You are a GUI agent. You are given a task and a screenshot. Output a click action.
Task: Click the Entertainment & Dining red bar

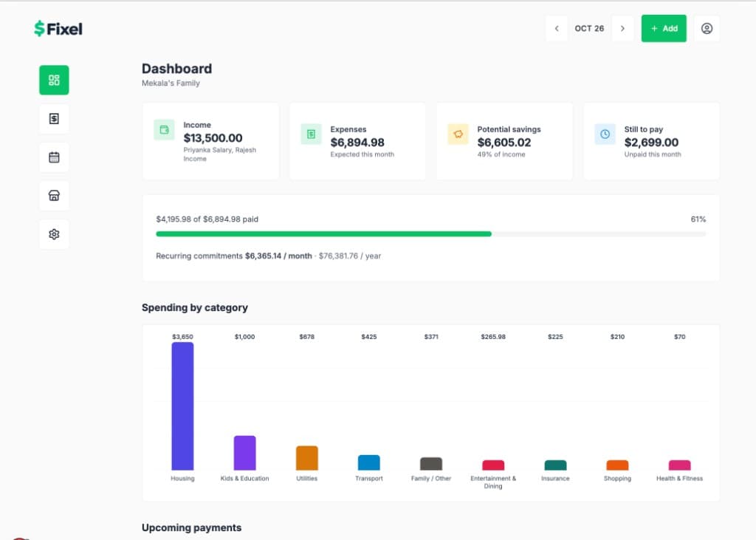click(493, 465)
